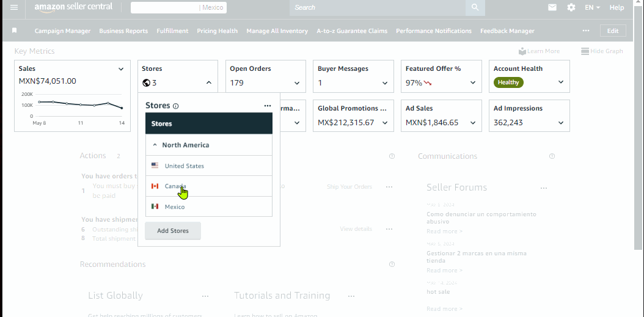The height and width of the screenshot is (317, 644).
Task: Click View details link
Action: pyautogui.click(x=356, y=229)
